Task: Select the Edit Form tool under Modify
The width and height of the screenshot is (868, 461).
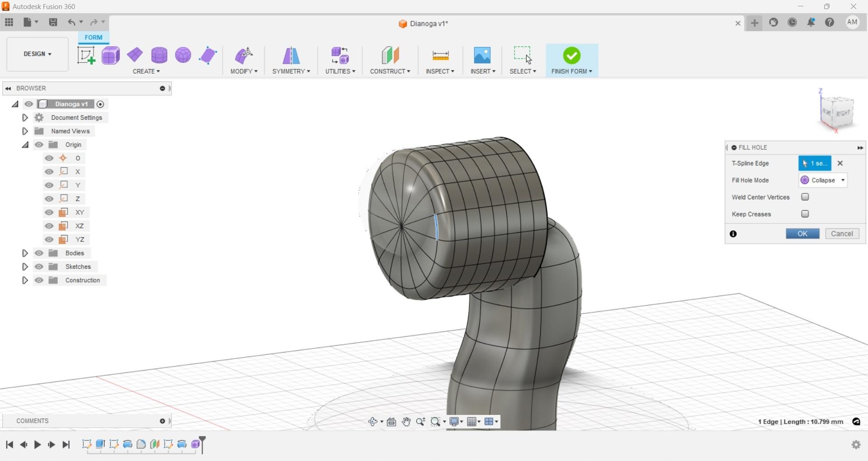Action: tap(244, 55)
